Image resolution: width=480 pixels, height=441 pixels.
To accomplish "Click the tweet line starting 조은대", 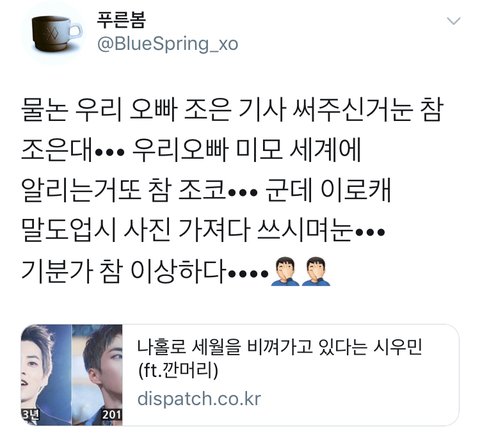I will coord(191,150).
